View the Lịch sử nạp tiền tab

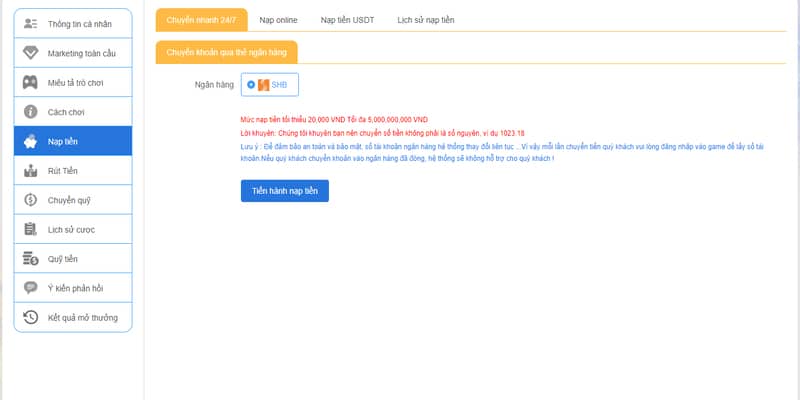point(425,19)
